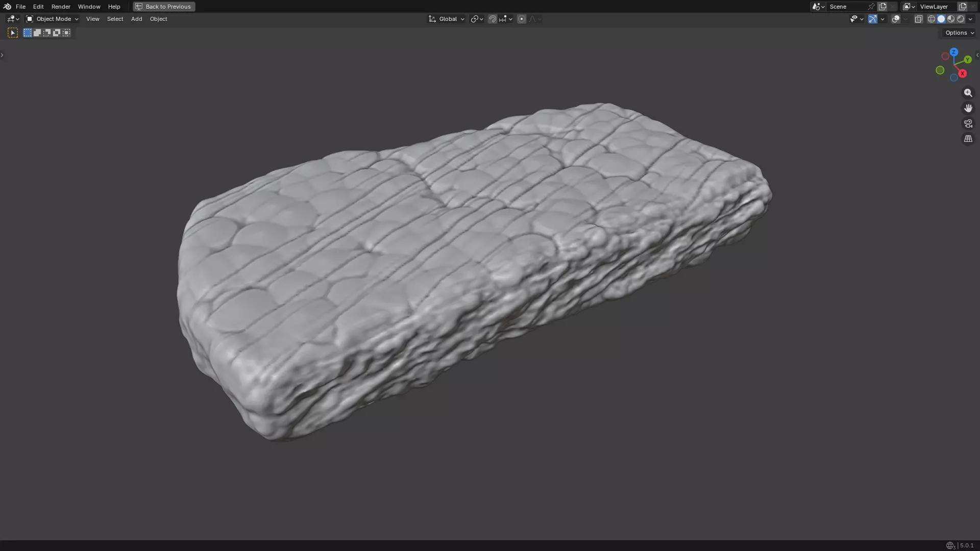Toggle the camera view icon
The height and width of the screenshot is (551, 980).
(x=968, y=123)
